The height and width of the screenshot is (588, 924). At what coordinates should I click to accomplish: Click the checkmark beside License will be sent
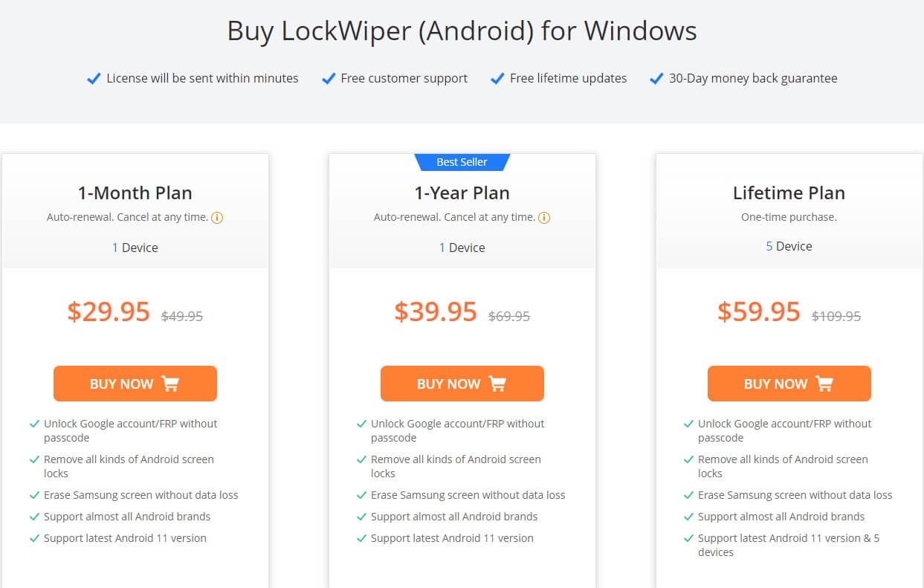94,78
